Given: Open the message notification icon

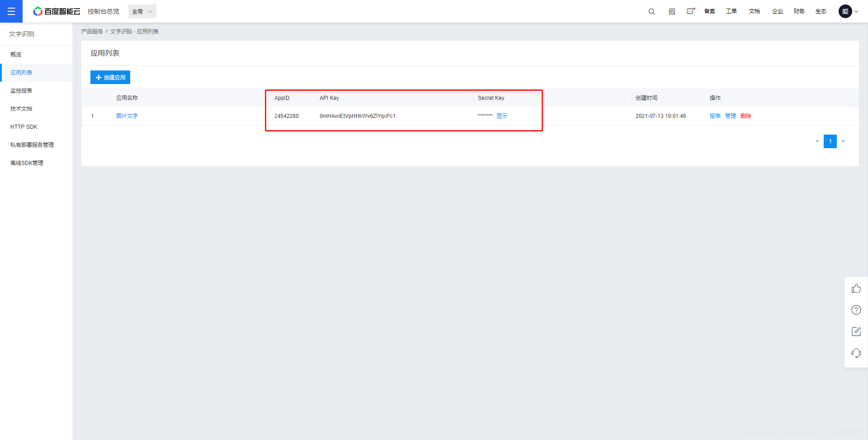Looking at the screenshot, I should pos(690,11).
